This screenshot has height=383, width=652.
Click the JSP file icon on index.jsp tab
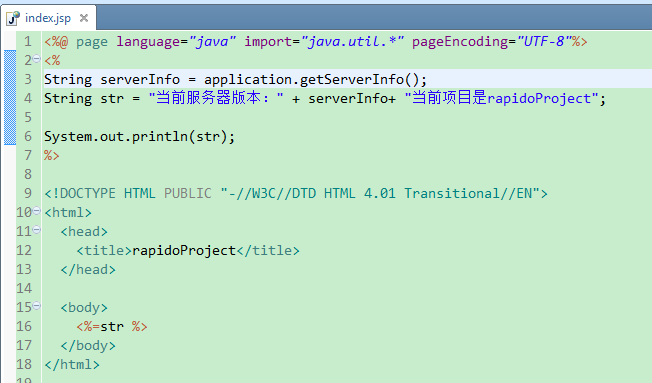coord(14,18)
